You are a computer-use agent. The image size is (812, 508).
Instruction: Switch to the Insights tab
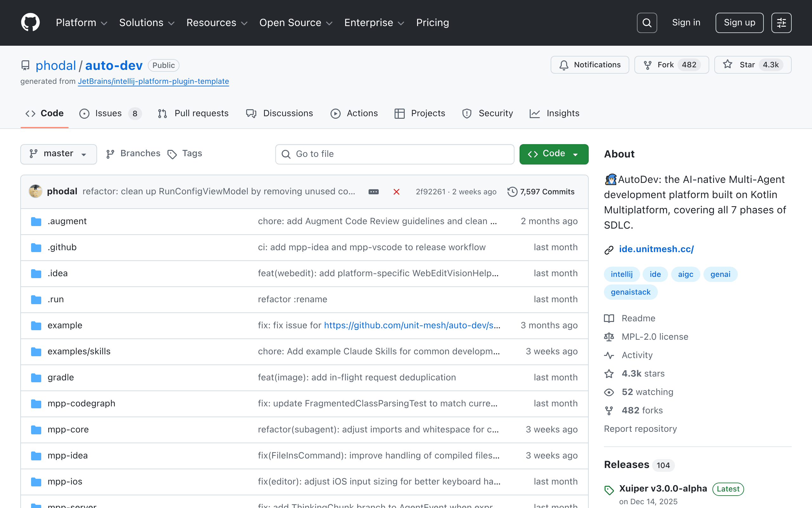click(554, 114)
